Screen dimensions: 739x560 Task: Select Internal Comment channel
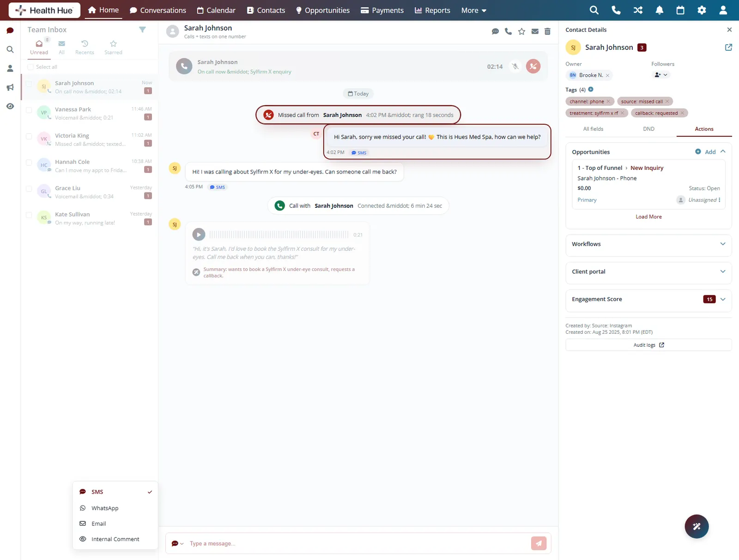tap(115, 539)
